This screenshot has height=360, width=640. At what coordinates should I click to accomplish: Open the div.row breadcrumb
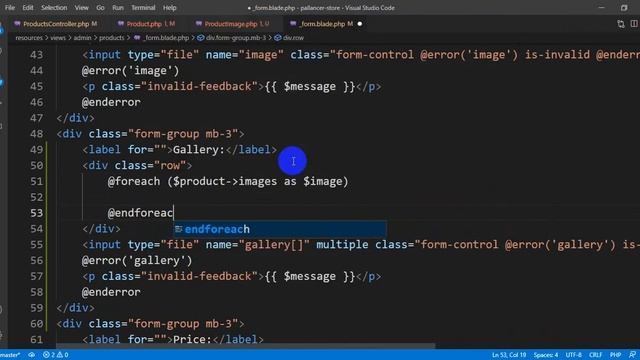click(x=293, y=38)
